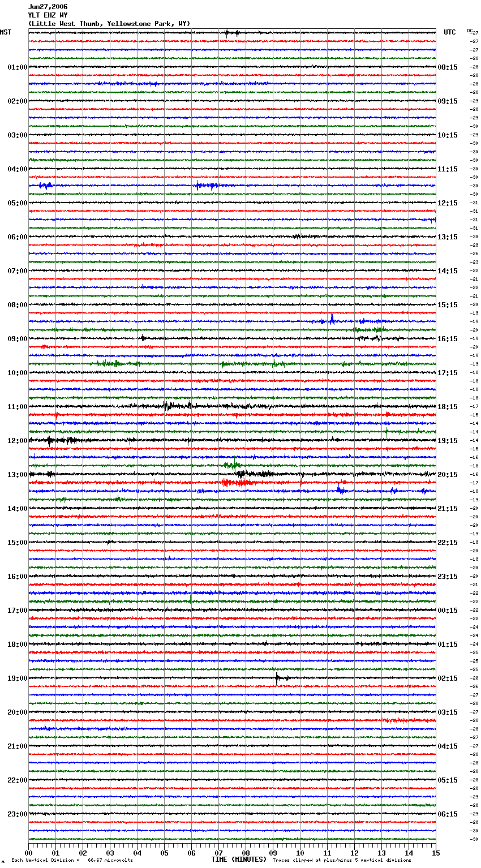Click the "11:00" MST hour label
The width and height of the screenshot is (481, 868).
[18, 407]
